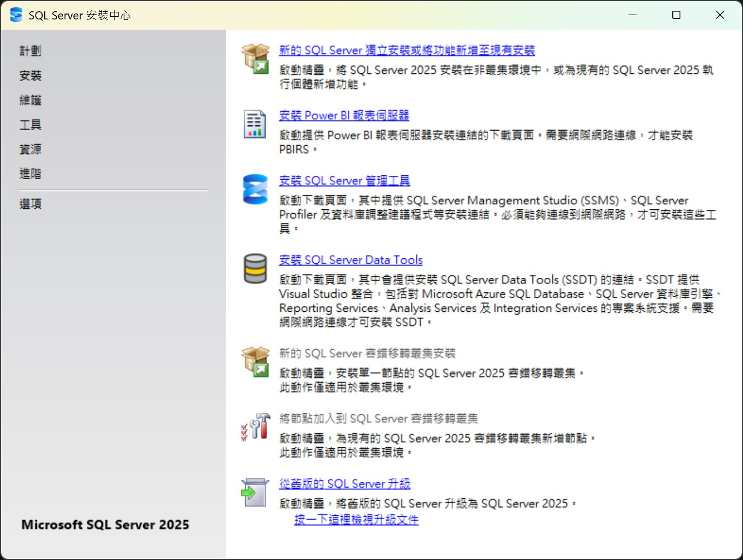Close the SQL Server 安裝中心 window
The image size is (743, 560).
coord(720,15)
